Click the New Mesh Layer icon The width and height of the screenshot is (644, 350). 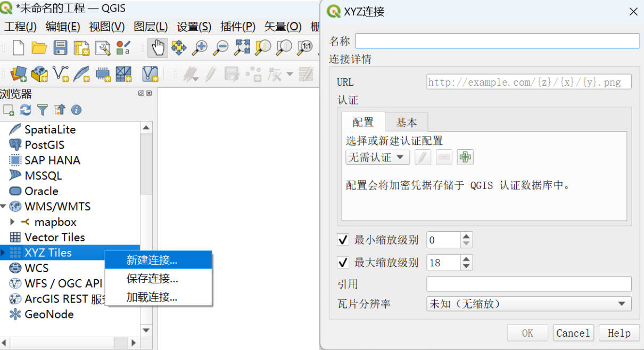[x=123, y=74]
